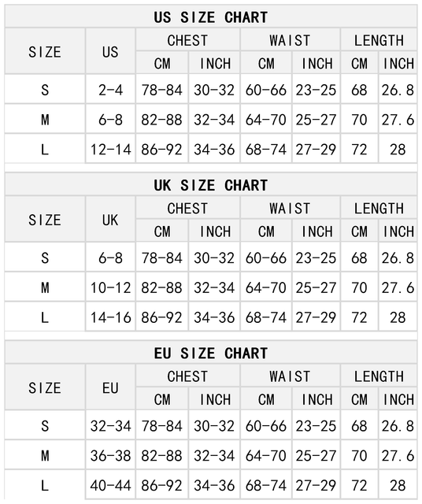This screenshot has width=422, height=504.
Task: Click the US SIZE CHART title
Action: tap(210, 17)
